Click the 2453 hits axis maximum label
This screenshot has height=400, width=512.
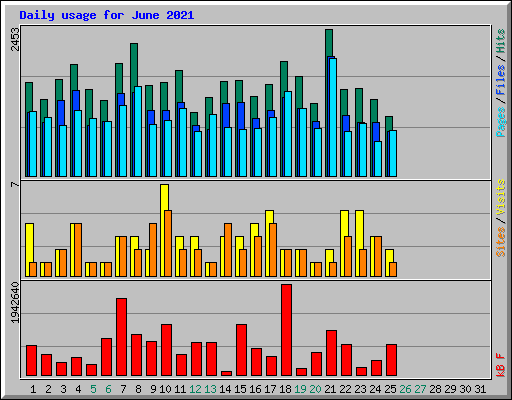click(x=15, y=39)
